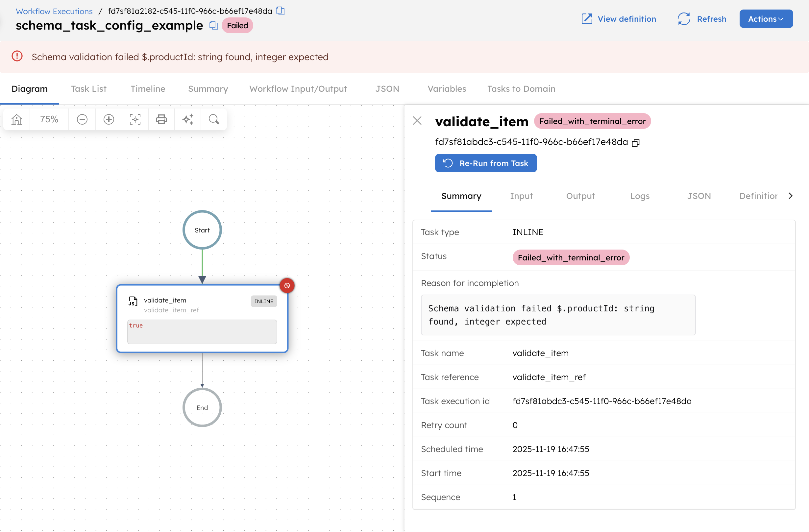Select the Logs tab in task panel
Screen dimensions: 809x532
(x=639, y=196)
